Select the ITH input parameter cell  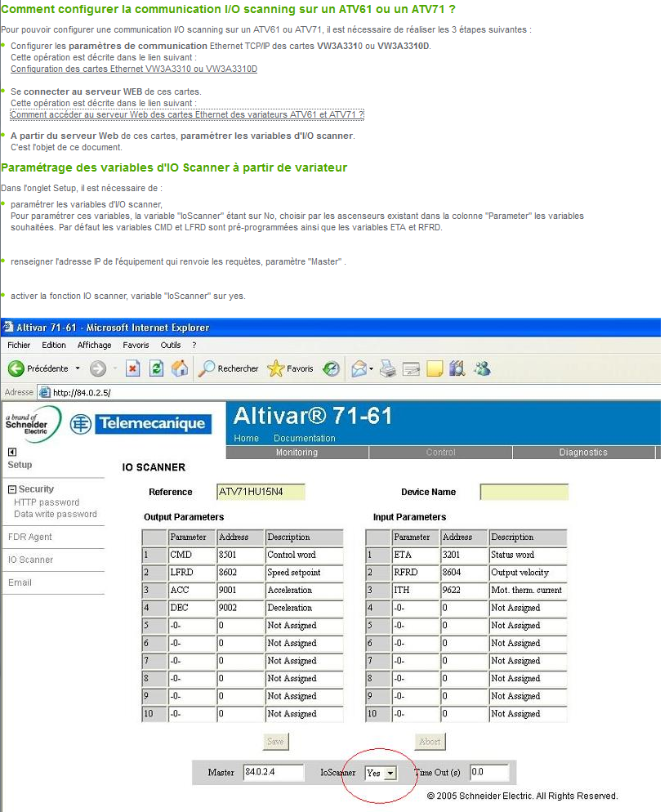(415, 591)
